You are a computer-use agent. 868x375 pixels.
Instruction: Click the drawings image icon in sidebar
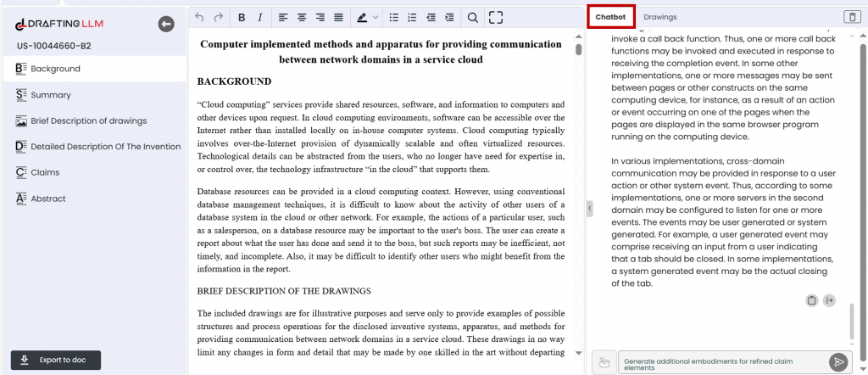tap(21, 120)
